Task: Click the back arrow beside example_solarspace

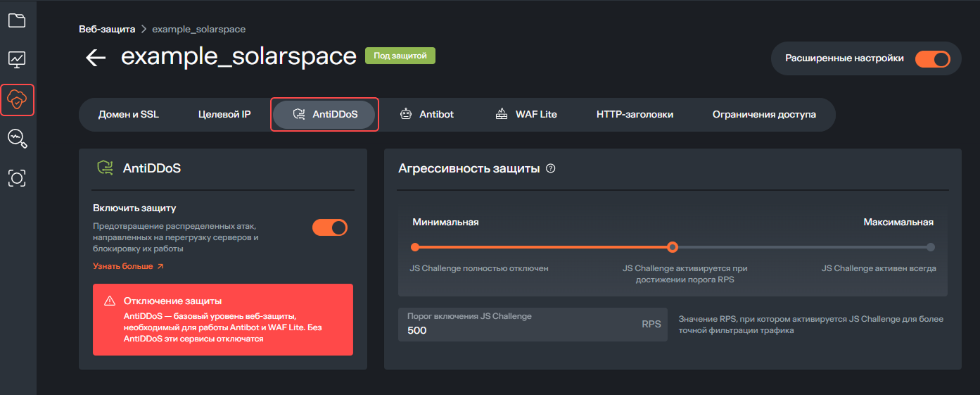Action: 96,58
